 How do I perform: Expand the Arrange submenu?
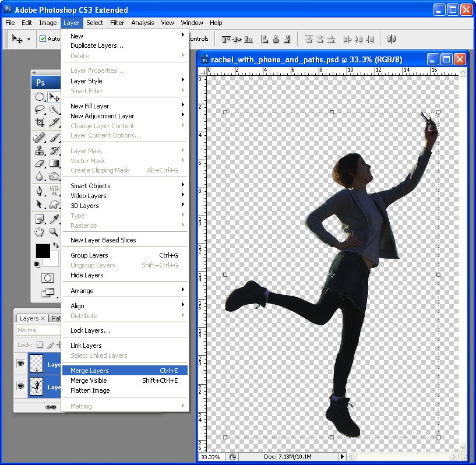125,291
